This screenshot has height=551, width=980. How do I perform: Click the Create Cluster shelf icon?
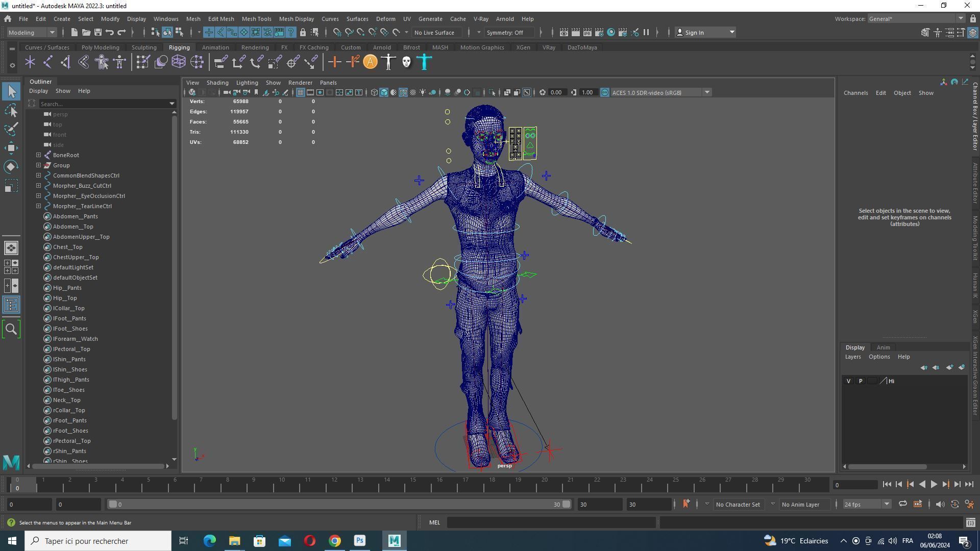coord(197,62)
